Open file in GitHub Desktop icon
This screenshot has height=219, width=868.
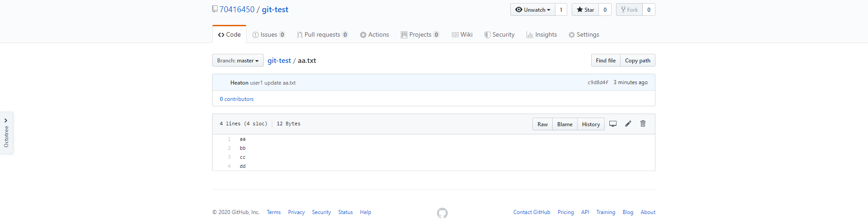click(613, 124)
